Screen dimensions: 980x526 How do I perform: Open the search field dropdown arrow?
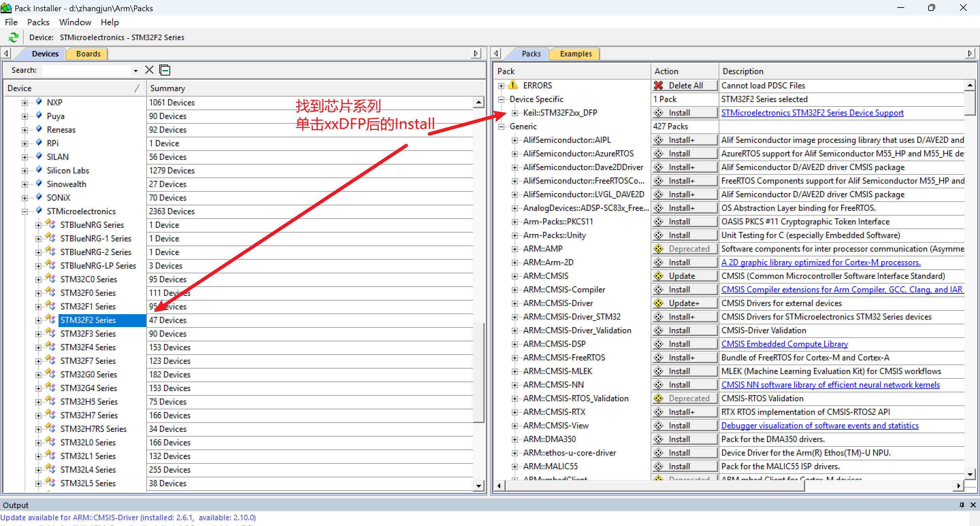135,70
